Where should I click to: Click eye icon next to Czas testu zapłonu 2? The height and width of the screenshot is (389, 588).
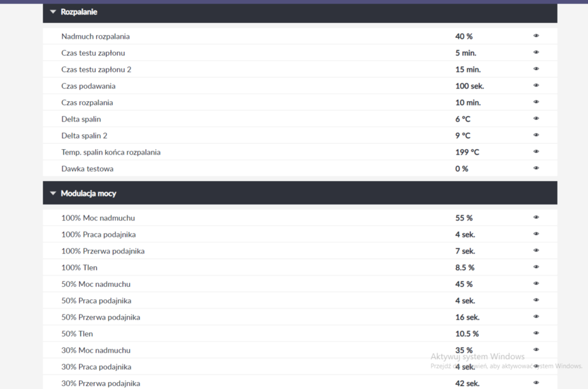point(536,69)
